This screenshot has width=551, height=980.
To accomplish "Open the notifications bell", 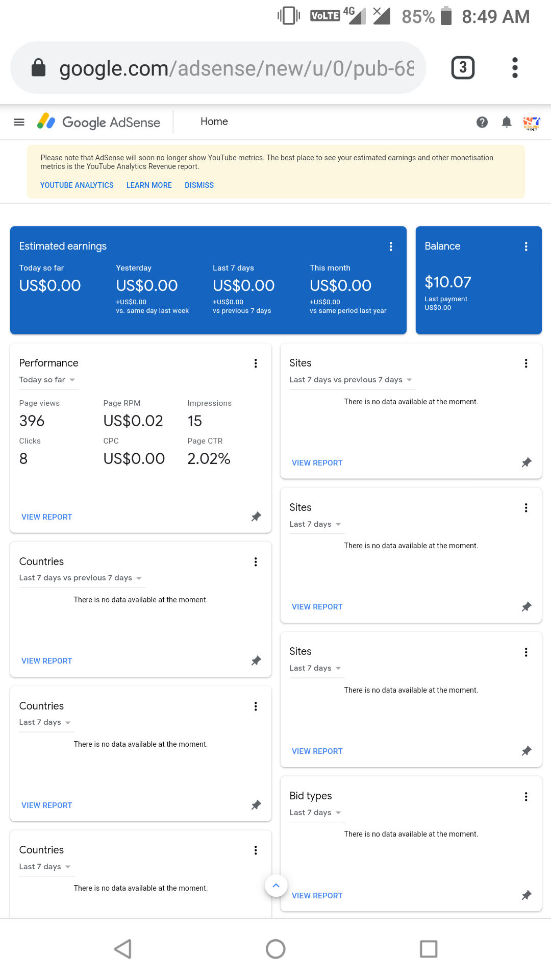I will click(x=507, y=122).
